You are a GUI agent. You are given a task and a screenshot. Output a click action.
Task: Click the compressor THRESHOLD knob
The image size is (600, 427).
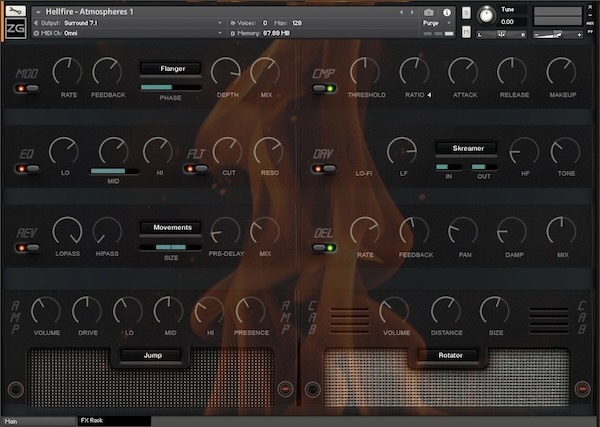coord(365,72)
